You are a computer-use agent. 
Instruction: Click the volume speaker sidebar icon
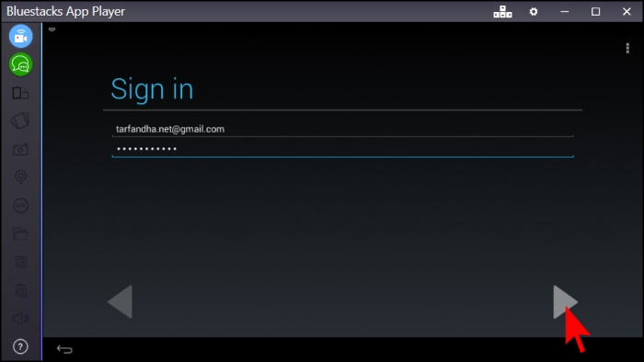pyautogui.click(x=20, y=319)
